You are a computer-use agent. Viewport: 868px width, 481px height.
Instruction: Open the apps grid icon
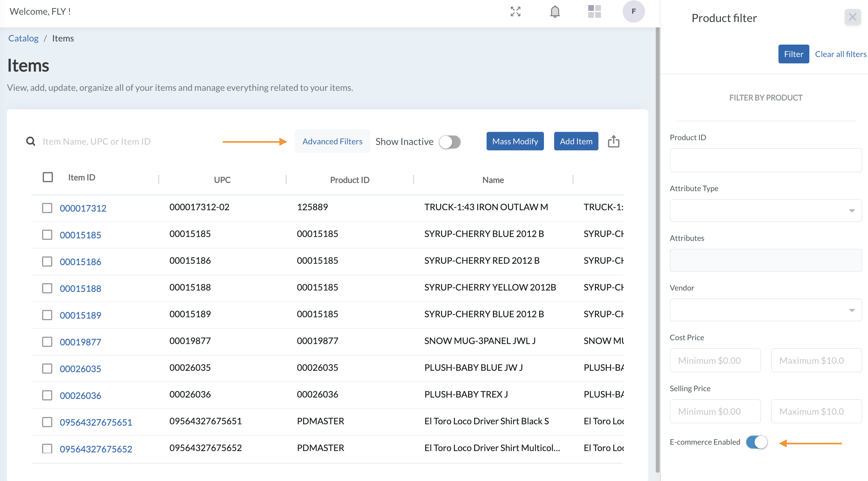[x=594, y=11]
